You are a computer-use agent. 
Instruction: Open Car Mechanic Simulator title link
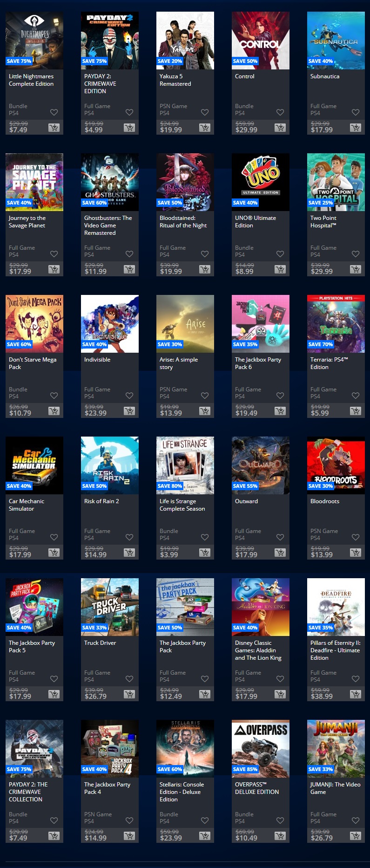[x=27, y=505]
